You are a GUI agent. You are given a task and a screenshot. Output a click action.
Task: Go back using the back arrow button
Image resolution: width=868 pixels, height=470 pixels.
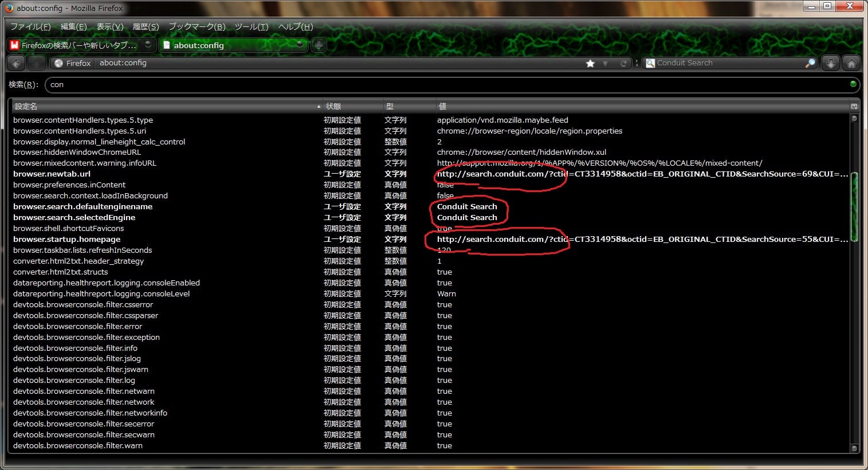[x=17, y=63]
